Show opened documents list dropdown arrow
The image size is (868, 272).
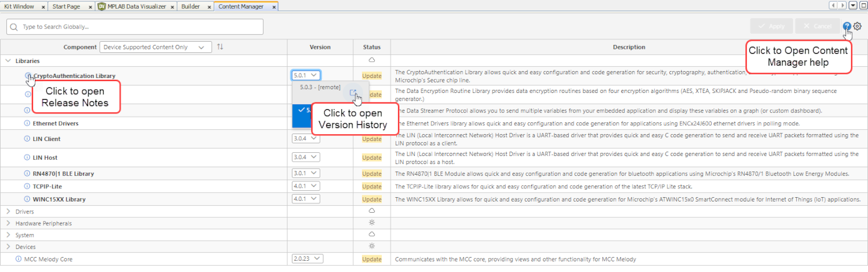click(x=854, y=6)
